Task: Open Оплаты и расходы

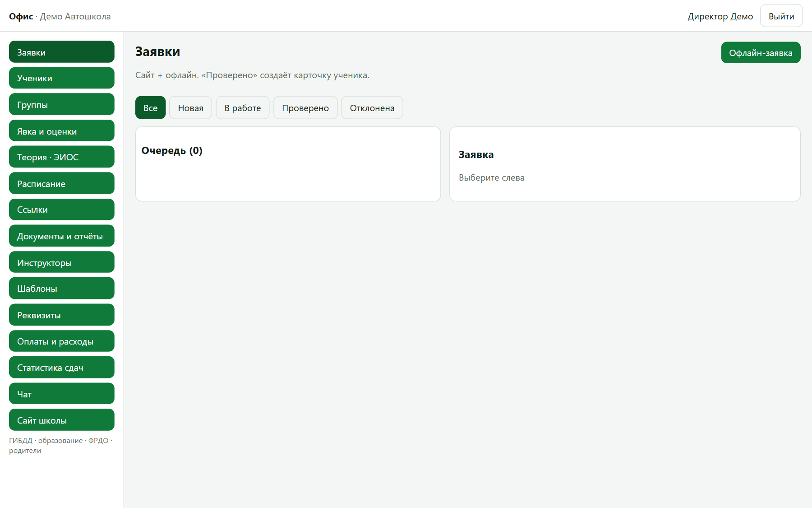Action: tap(62, 341)
